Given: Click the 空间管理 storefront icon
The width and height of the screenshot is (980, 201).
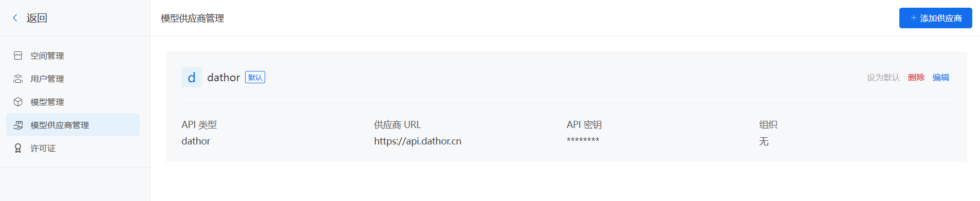Looking at the screenshot, I should pos(18,56).
